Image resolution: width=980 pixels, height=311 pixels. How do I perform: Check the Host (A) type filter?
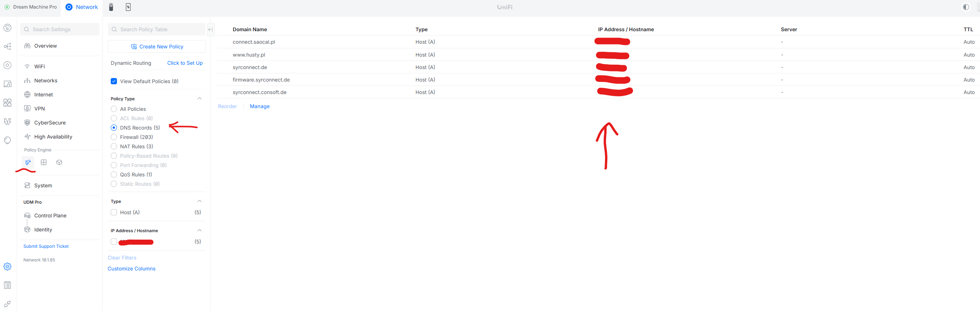point(114,212)
